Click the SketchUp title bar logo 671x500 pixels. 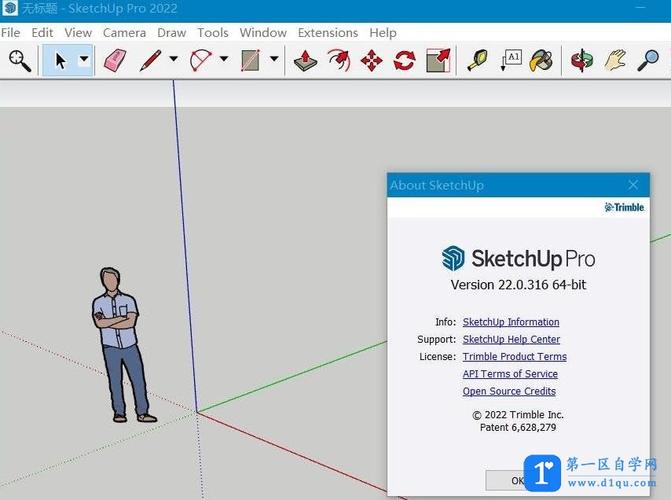[x=10, y=8]
